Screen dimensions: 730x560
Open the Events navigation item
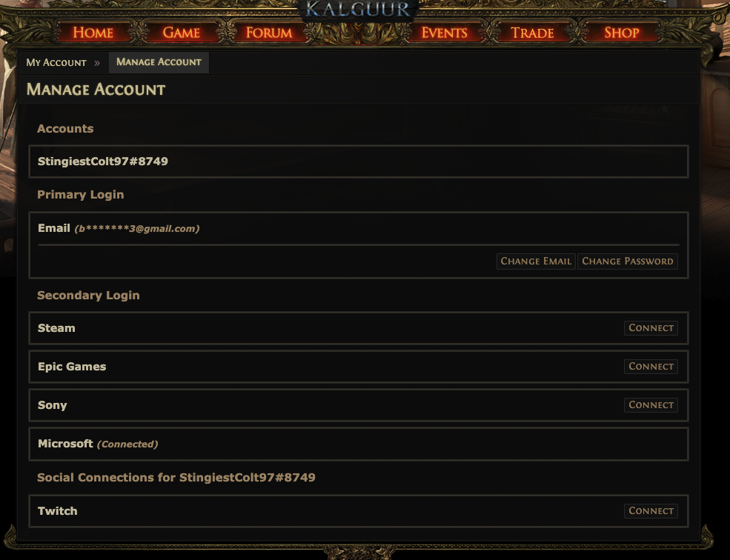444,33
